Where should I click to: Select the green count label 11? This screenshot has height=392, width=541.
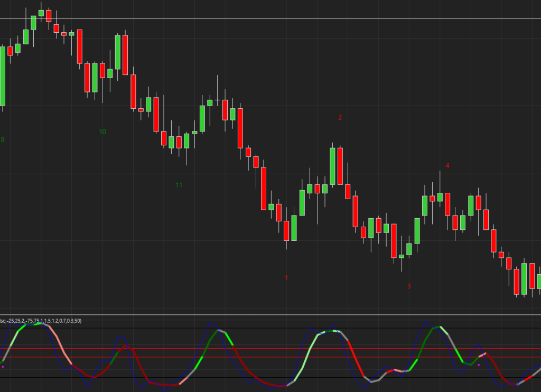(179, 185)
